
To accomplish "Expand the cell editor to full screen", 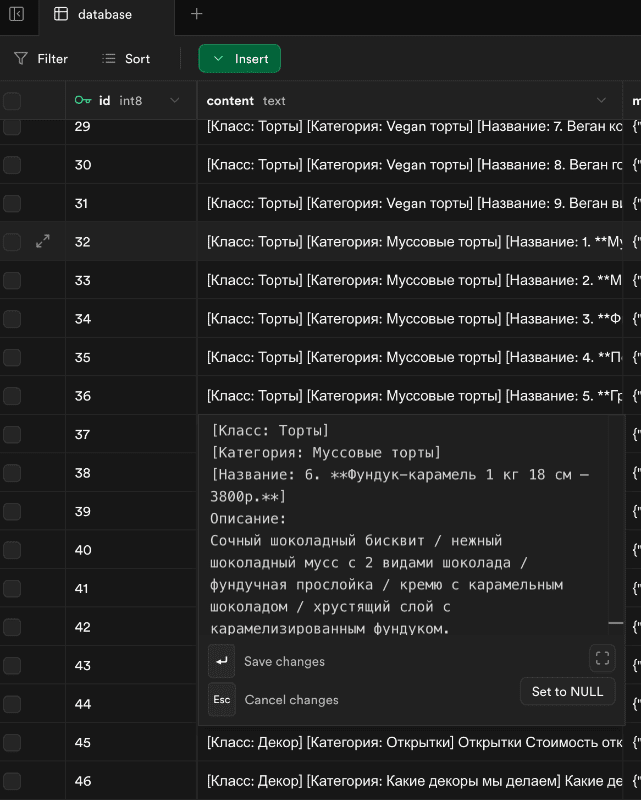I will click(602, 658).
